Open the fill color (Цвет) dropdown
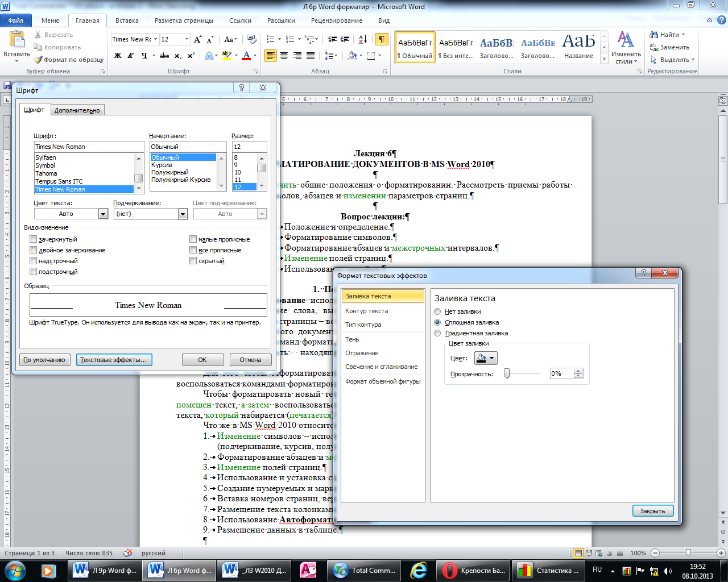Viewport: 728px width, 582px height. (485, 358)
